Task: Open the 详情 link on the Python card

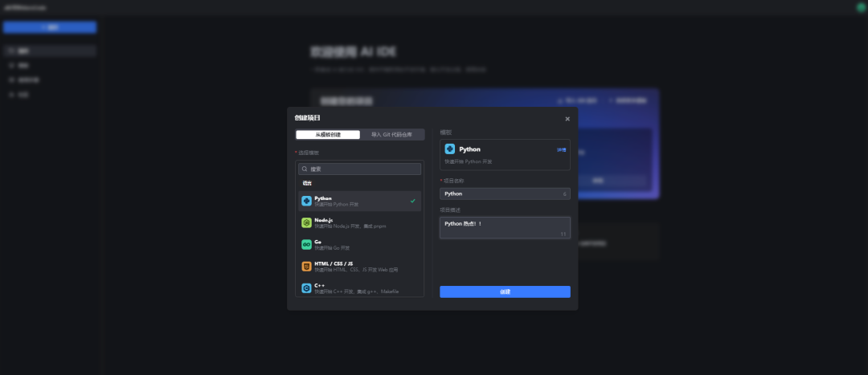Action: 561,149
